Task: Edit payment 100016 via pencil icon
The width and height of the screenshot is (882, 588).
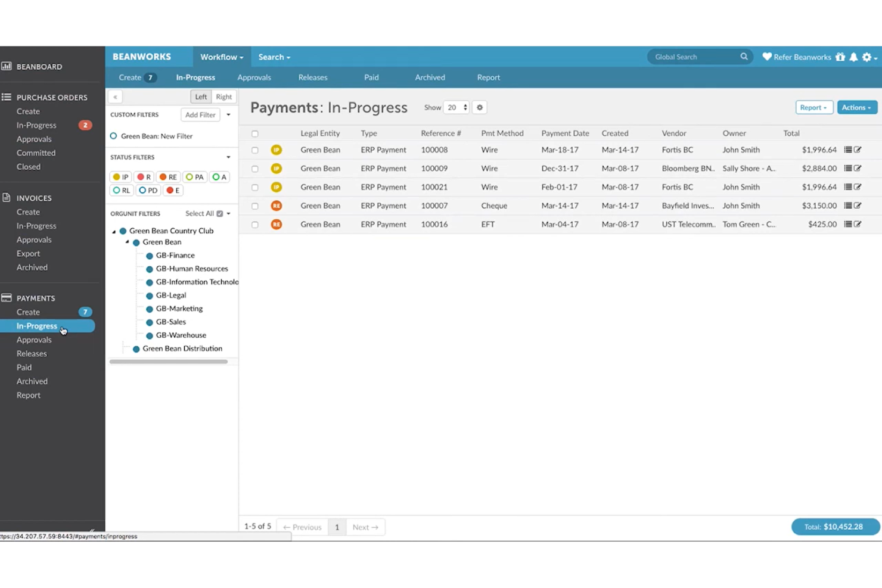Action: pos(858,224)
